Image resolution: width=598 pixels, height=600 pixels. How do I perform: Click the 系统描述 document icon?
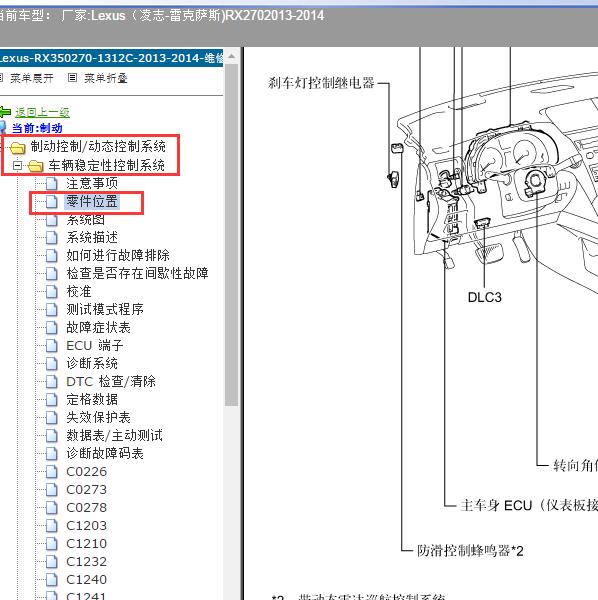pos(52,238)
